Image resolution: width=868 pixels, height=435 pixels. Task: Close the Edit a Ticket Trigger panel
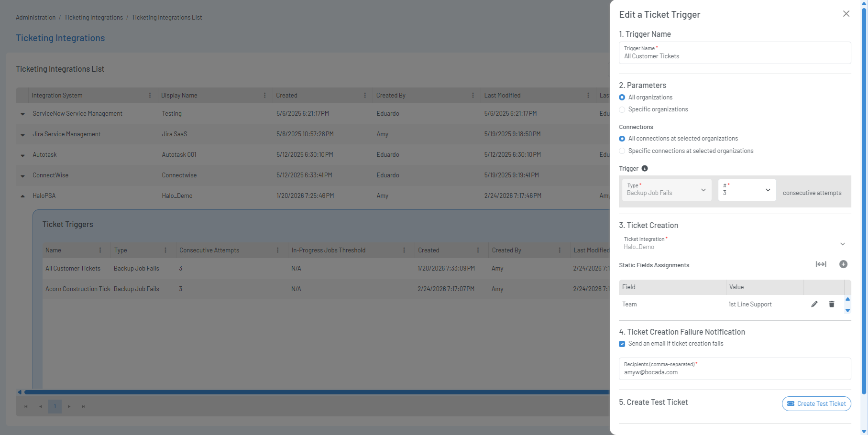click(x=846, y=14)
